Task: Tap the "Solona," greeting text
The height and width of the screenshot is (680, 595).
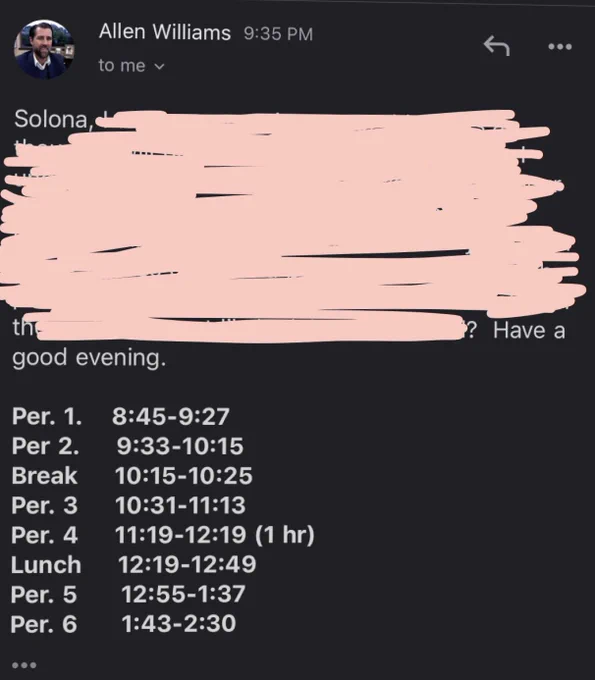Action: (x=53, y=119)
